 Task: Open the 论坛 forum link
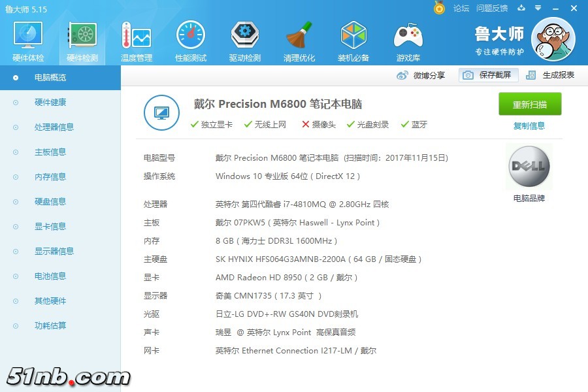coord(461,8)
